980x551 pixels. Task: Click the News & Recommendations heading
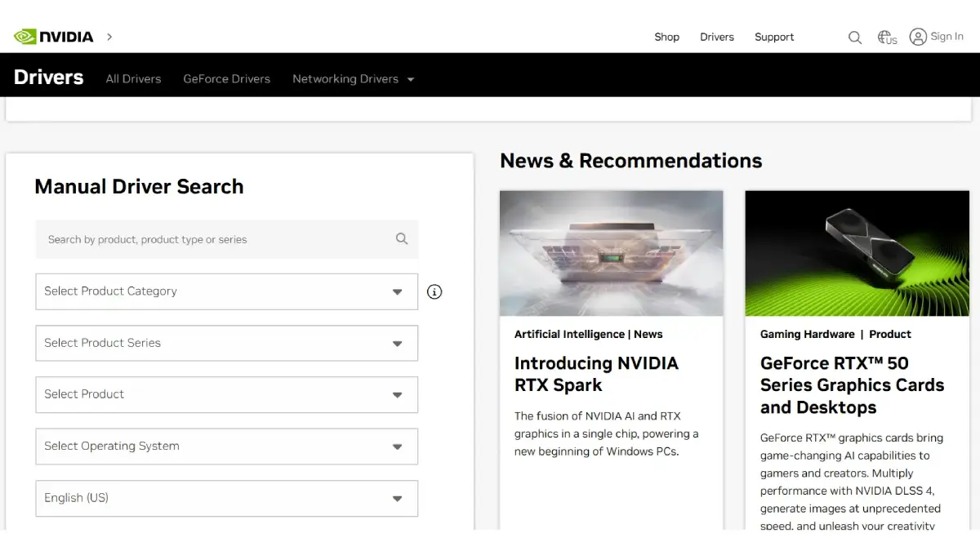[x=630, y=161]
